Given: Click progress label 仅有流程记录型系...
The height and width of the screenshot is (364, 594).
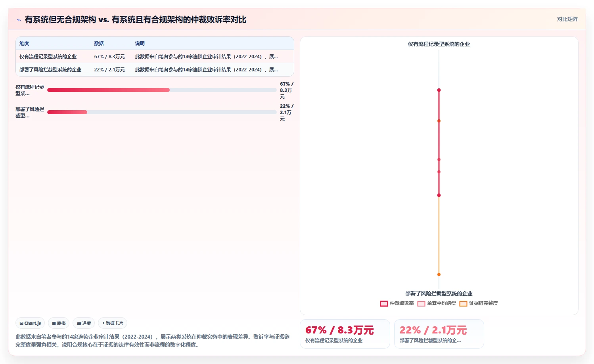Looking at the screenshot, I should (x=30, y=90).
